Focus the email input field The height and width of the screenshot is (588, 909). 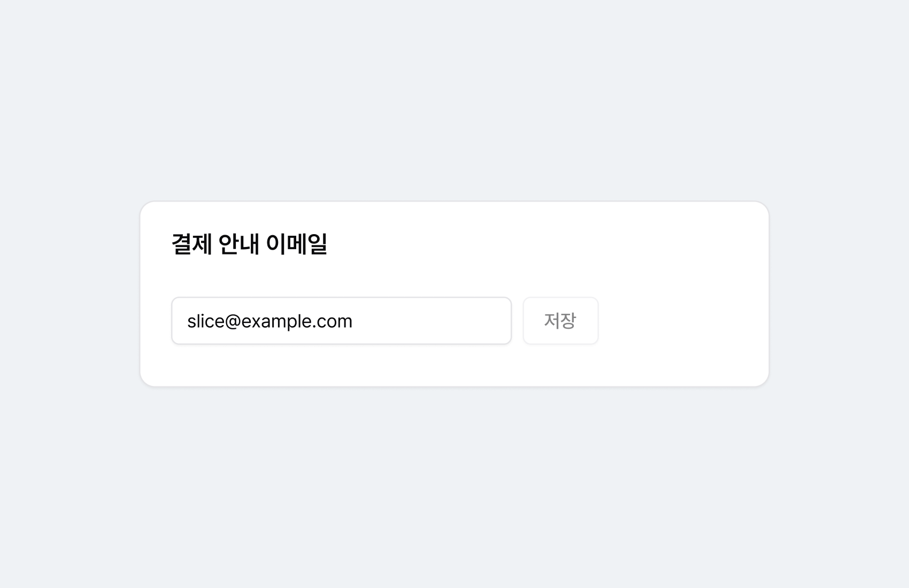pos(341,321)
